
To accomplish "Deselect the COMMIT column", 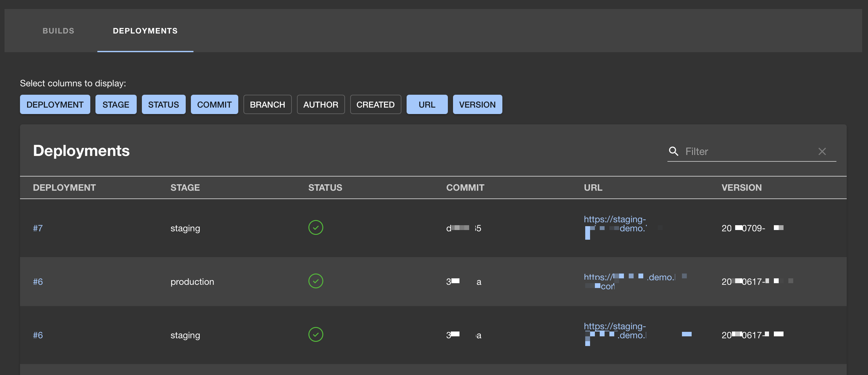I will [x=214, y=104].
